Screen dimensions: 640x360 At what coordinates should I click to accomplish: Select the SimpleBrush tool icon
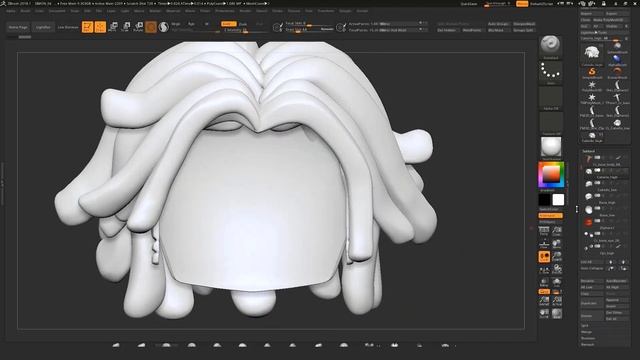pyautogui.click(x=592, y=72)
